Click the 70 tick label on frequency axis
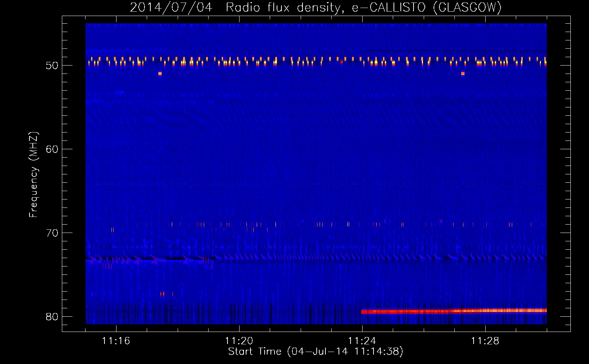Image resolution: width=589 pixels, height=364 pixels. (52, 233)
